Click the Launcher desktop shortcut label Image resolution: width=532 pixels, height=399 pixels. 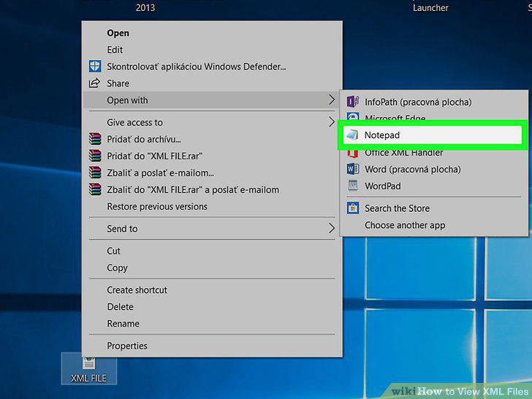coord(430,7)
